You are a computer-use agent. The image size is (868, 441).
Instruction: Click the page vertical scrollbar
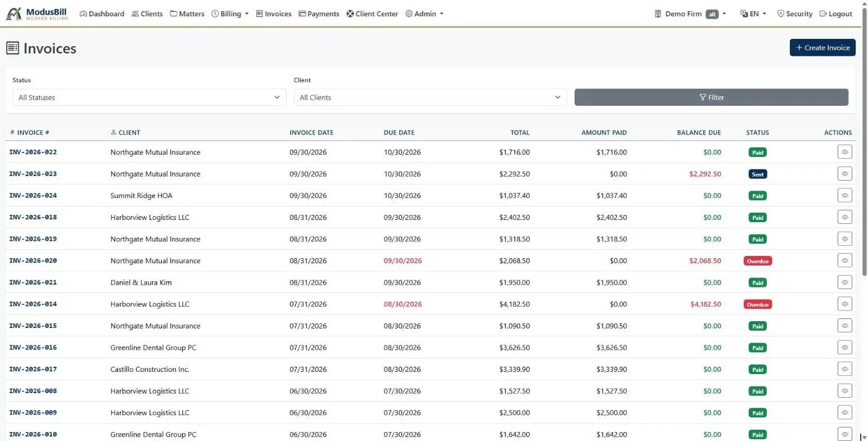pyautogui.click(x=864, y=141)
